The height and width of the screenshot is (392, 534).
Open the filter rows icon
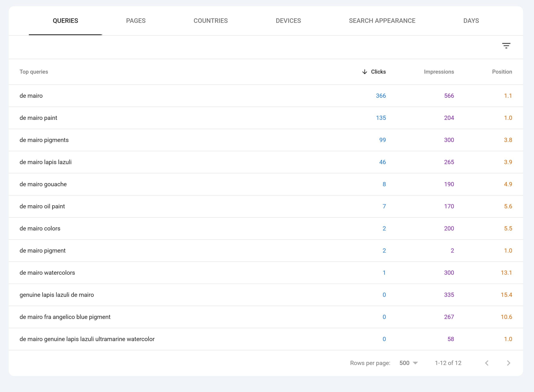click(x=506, y=46)
